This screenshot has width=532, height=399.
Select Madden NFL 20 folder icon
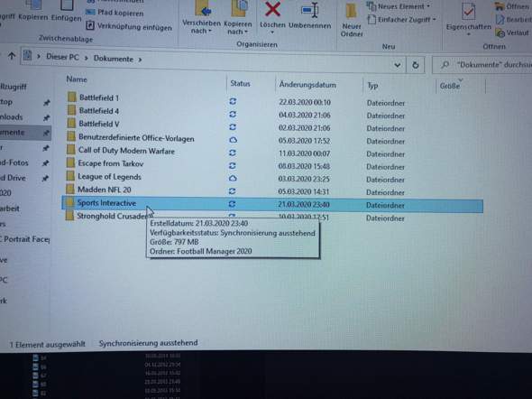pos(70,189)
